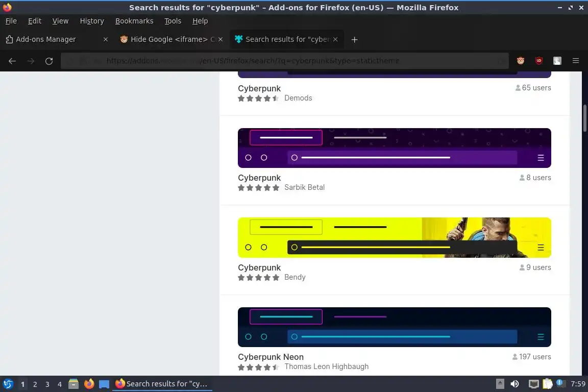Go back with the back arrow button
Viewport: 588px width, 392px height.
12,61
